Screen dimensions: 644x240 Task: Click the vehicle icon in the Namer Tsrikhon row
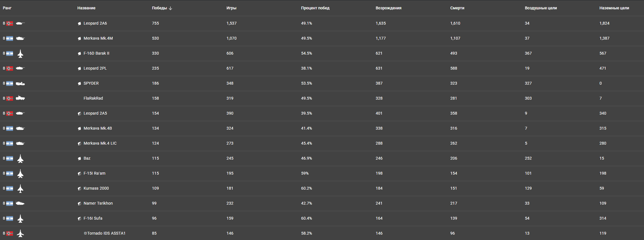[20, 203]
